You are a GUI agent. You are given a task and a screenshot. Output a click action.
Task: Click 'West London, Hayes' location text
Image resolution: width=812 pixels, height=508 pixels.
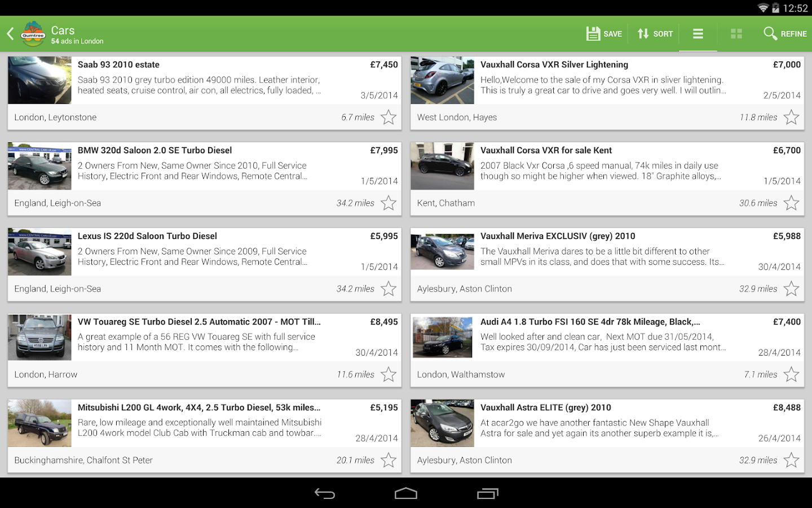tap(457, 117)
